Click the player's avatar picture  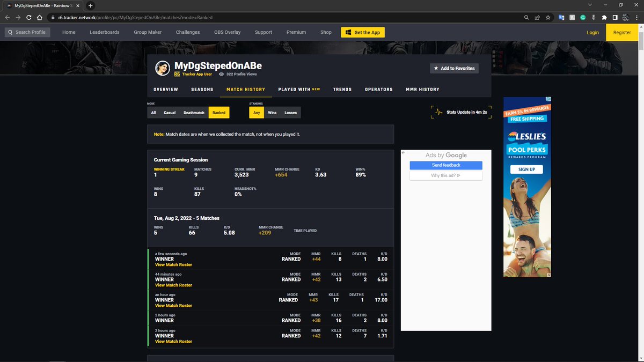[x=163, y=68]
